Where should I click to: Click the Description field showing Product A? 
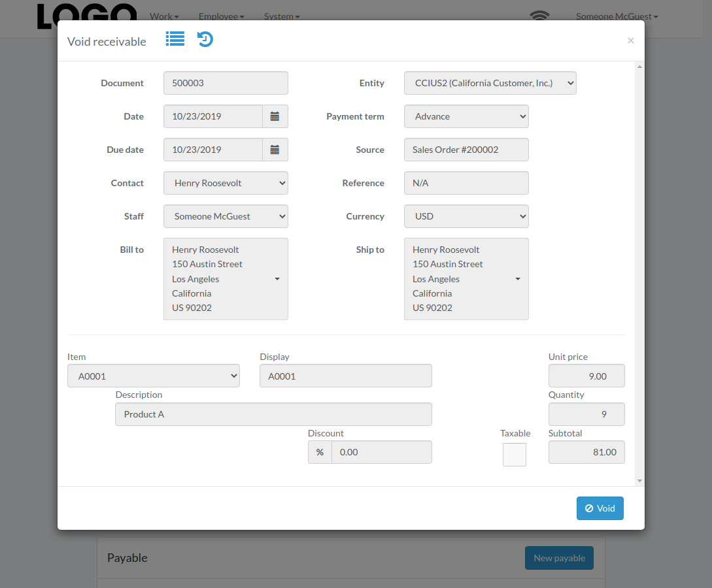[x=273, y=414]
